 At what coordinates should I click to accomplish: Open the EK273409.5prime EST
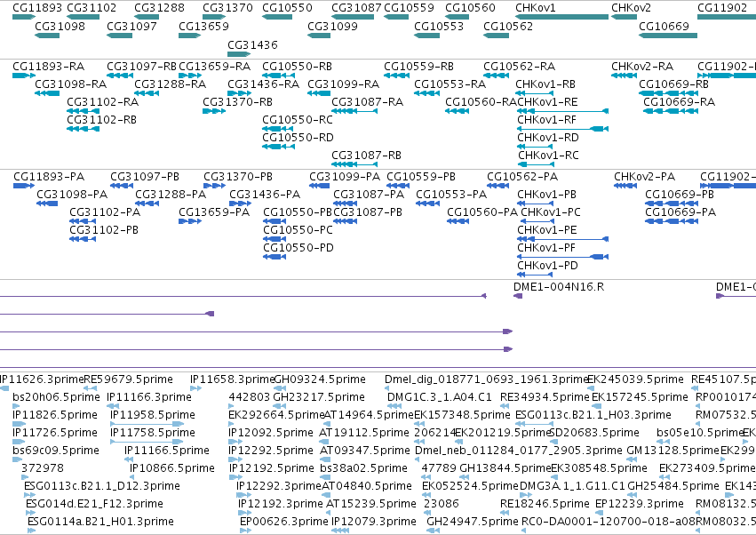click(x=706, y=468)
